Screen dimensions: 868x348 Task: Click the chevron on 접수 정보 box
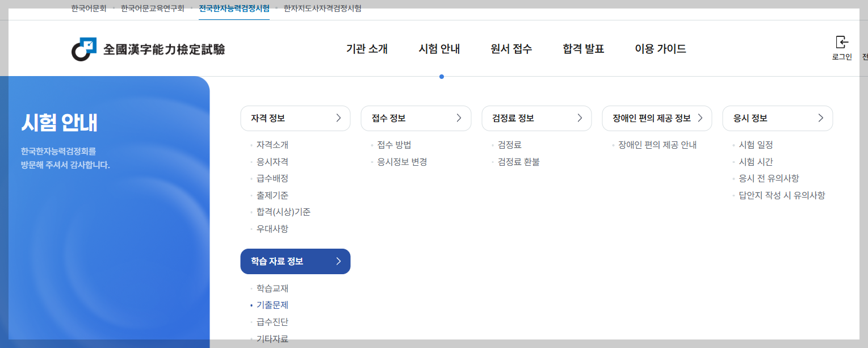tap(459, 118)
